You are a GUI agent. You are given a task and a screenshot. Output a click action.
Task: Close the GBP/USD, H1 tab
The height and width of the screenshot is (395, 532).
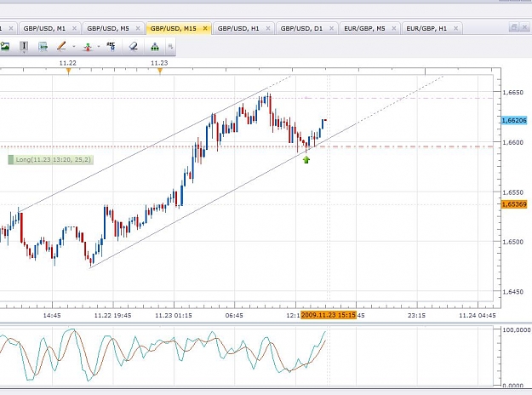tap(268, 28)
